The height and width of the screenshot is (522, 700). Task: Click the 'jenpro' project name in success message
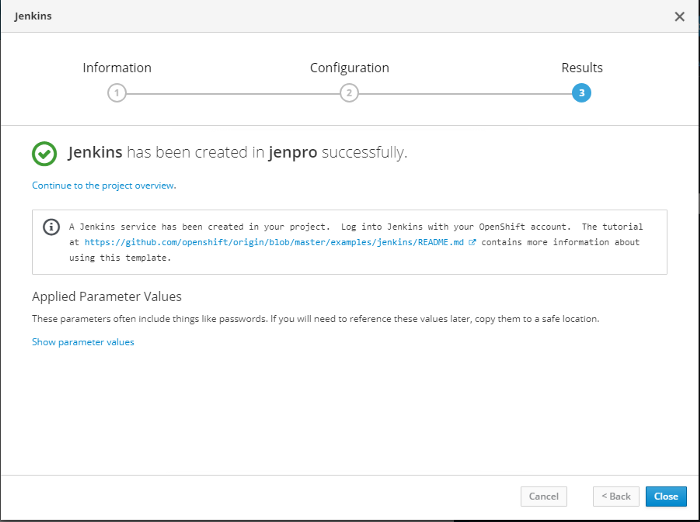click(x=293, y=152)
